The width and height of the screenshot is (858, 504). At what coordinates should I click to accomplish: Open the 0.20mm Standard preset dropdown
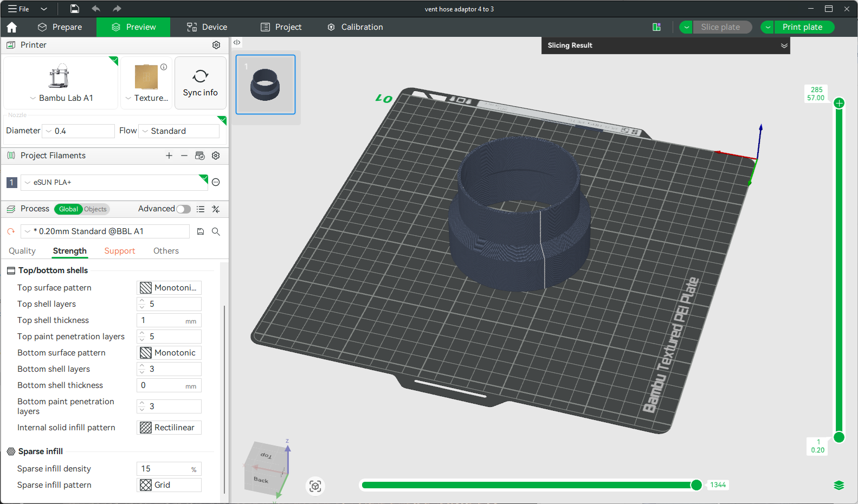tap(105, 231)
